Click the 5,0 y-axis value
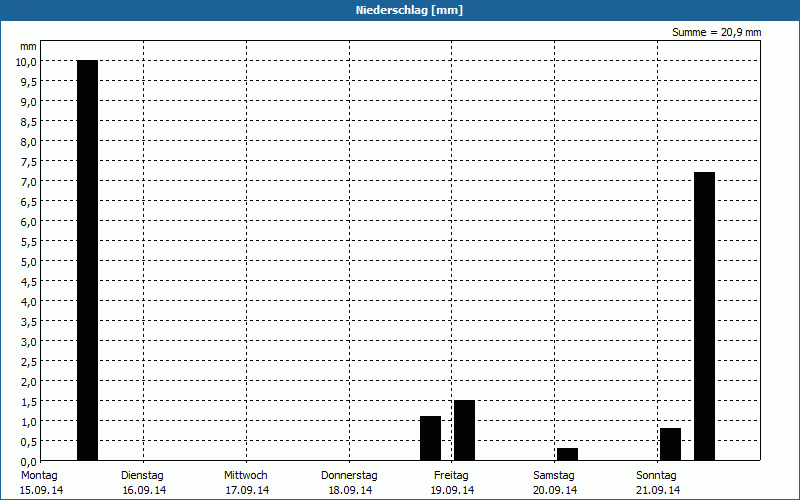This screenshot has width=800, height=500. [x=29, y=261]
